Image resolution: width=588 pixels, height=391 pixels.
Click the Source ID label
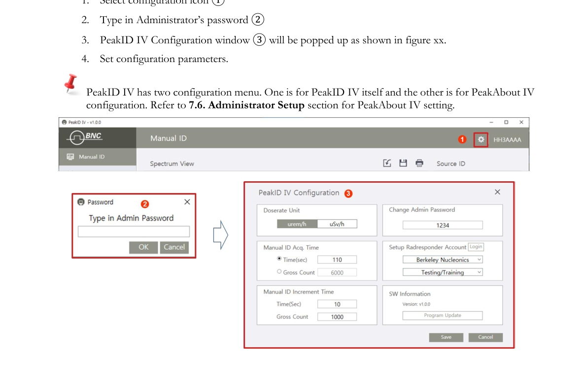[x=451, y=163]
